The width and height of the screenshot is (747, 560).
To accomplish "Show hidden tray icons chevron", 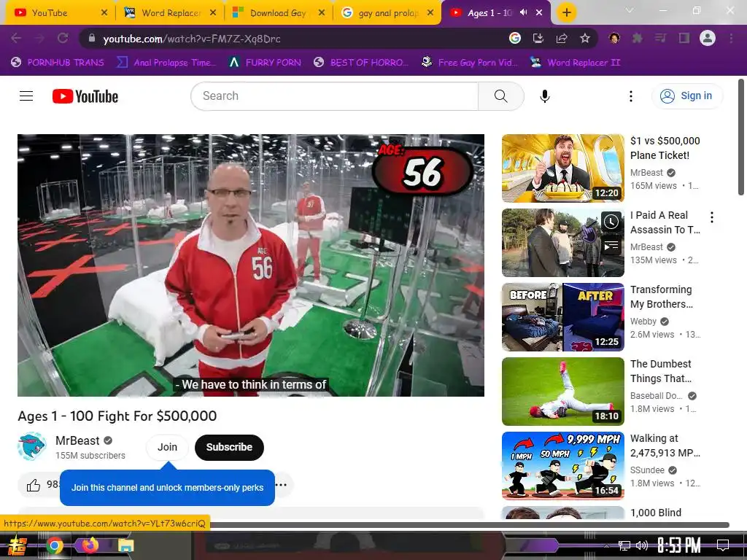I will (x=606, y=545).
